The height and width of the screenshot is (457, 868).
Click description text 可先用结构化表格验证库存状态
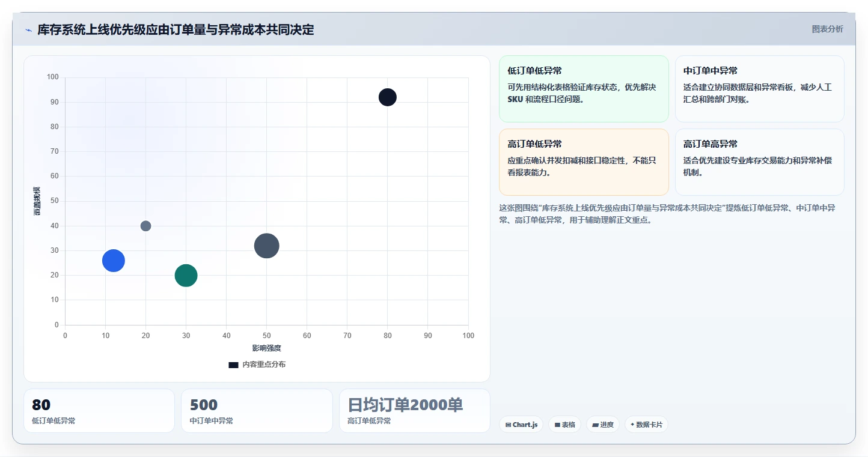point(582,93)
